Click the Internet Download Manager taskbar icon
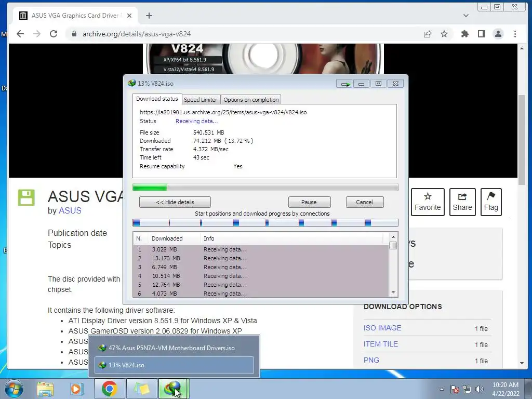Viewport: 532px width, 399px height. 173,389
